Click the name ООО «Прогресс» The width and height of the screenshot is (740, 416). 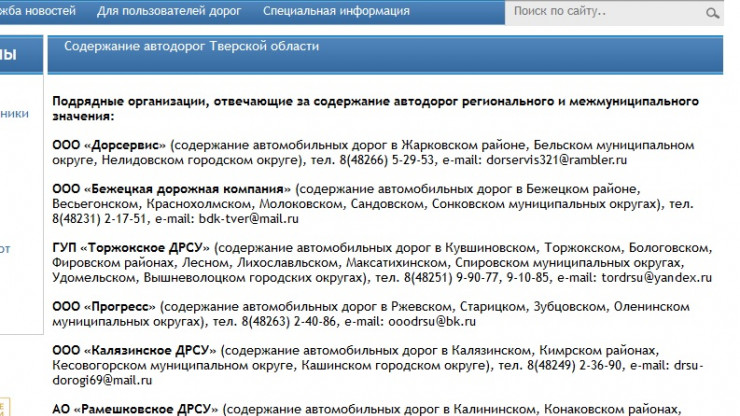click(104, 307)
